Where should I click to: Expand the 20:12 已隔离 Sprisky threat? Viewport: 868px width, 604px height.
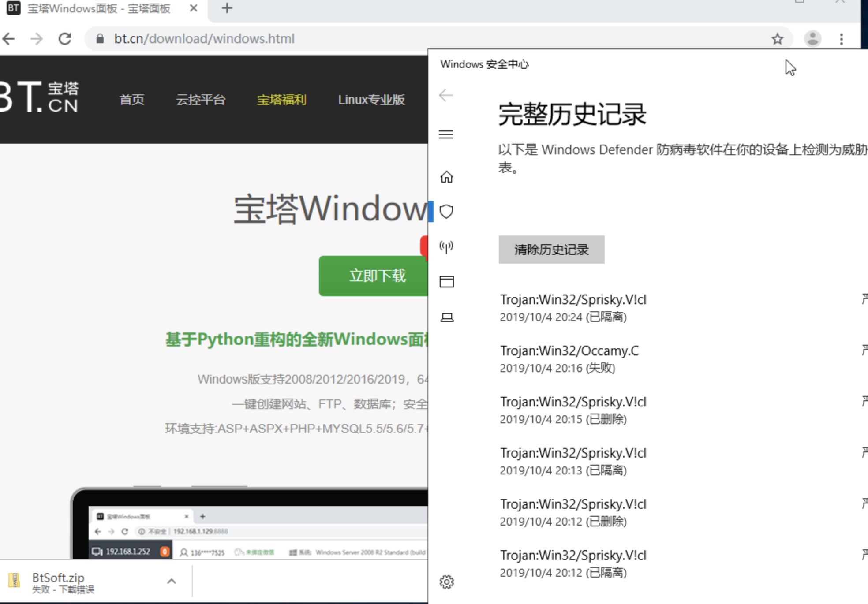pos(683,563)
